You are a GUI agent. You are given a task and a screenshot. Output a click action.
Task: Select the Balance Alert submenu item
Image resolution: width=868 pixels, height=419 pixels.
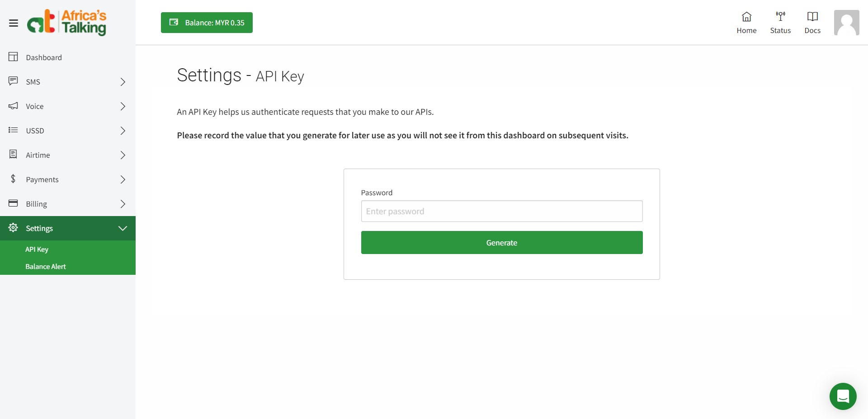[x=46, y=267]
